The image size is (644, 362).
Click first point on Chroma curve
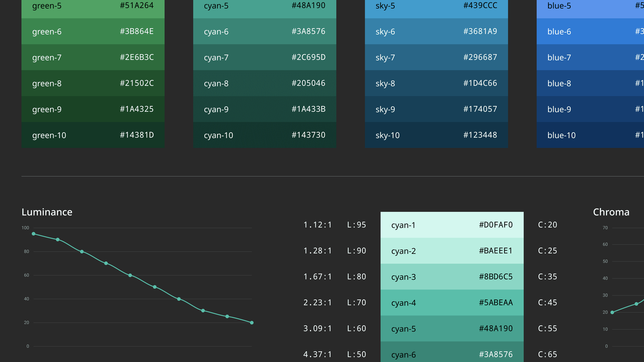pos(612,312)
